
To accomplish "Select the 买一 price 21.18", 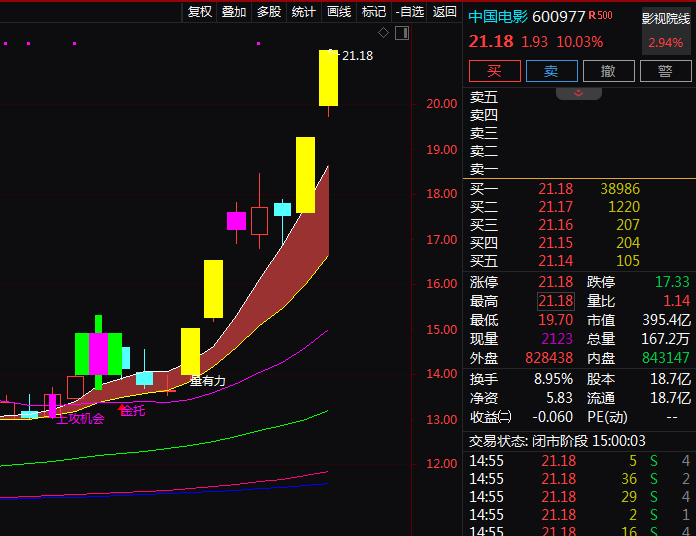I will click(556, 189).
